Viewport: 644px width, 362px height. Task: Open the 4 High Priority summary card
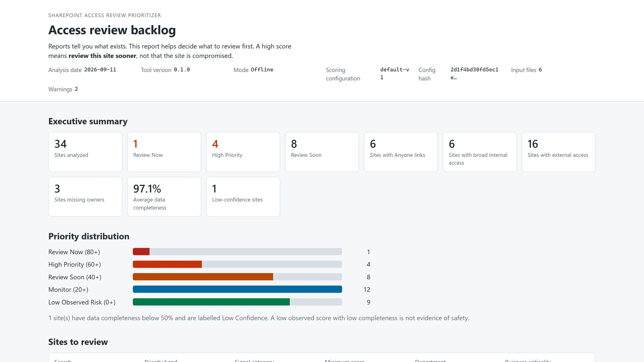pyautogui.click(x=243, y=152)
